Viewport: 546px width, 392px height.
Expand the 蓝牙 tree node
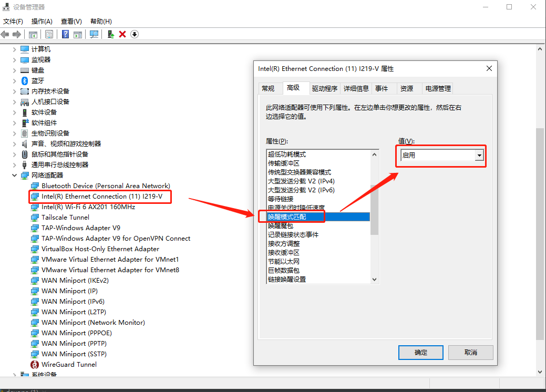tap(14, 81)
